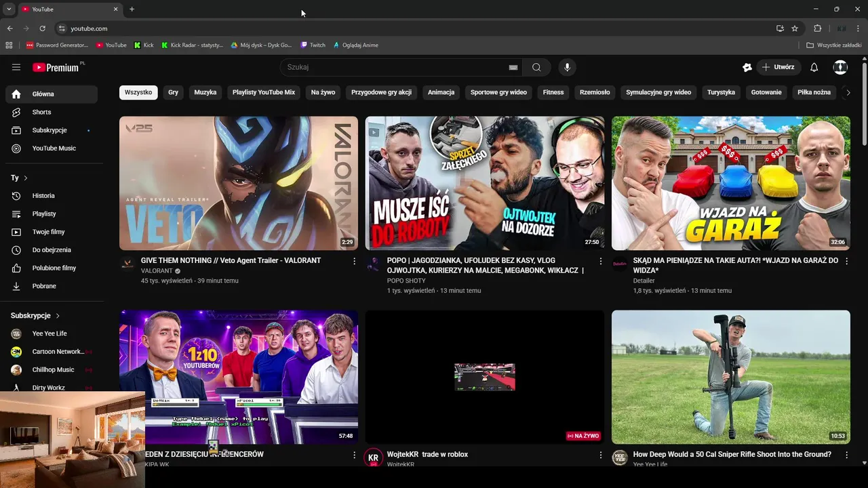The image size is (868, 488).
Task: Click the youtube.com address bar
Action: (x=414, y=28)
